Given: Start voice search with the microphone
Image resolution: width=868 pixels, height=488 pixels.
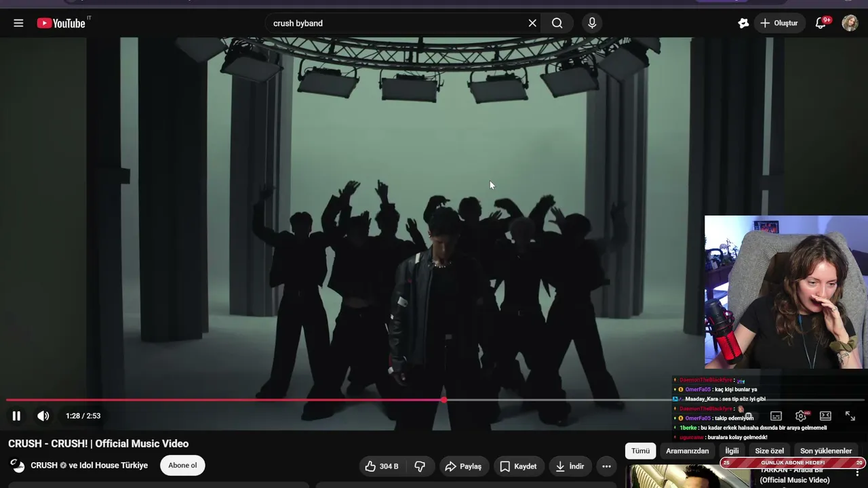Looking at the screenshot, I should [592, 23].
